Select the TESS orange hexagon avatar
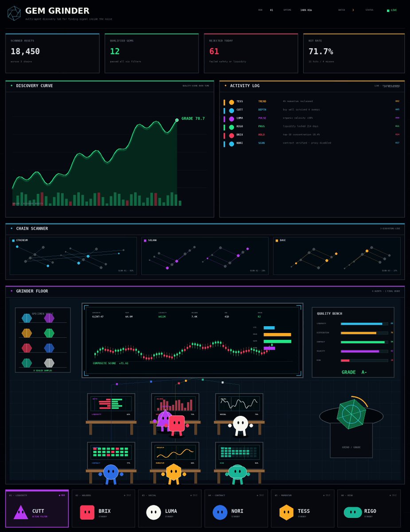410x532 pixels. coord(286,512)
